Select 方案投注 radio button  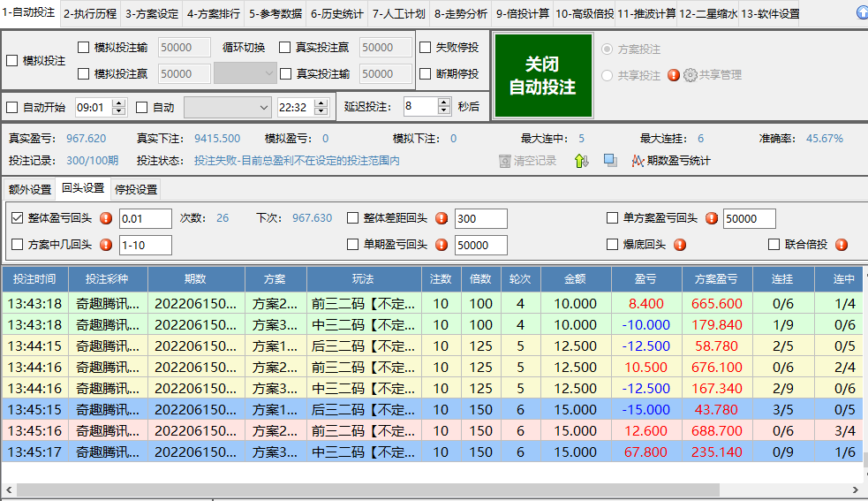click(x=608, y=49)
